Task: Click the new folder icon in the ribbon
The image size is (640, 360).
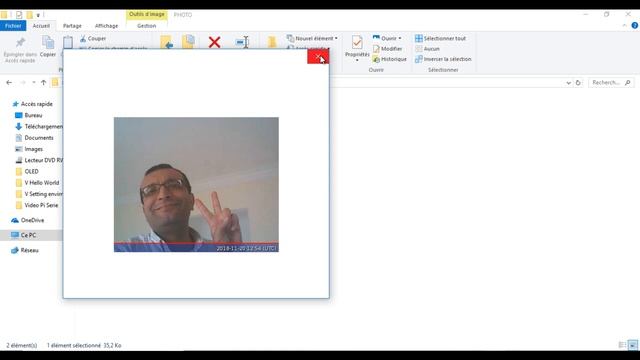Action: tap(272, 42)
